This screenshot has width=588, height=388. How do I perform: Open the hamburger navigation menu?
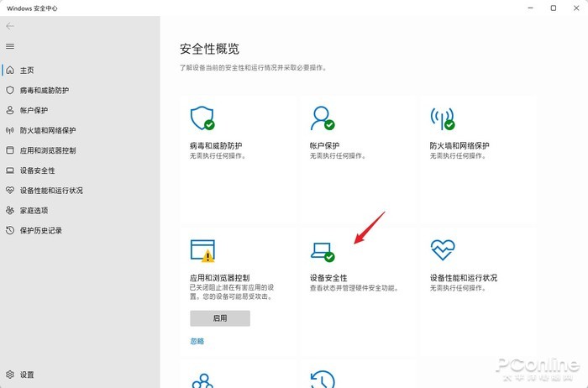10,46
